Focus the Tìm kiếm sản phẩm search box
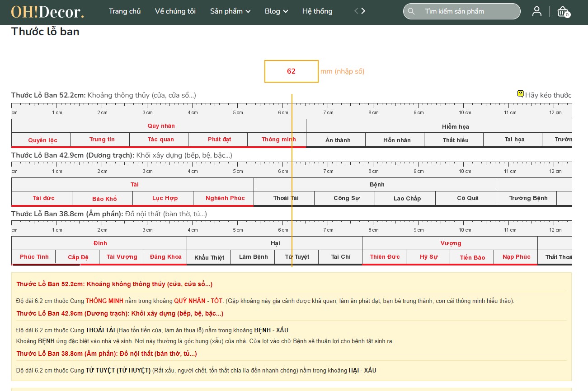This screenshot has width=588, height=391. (x=462, y=11)
